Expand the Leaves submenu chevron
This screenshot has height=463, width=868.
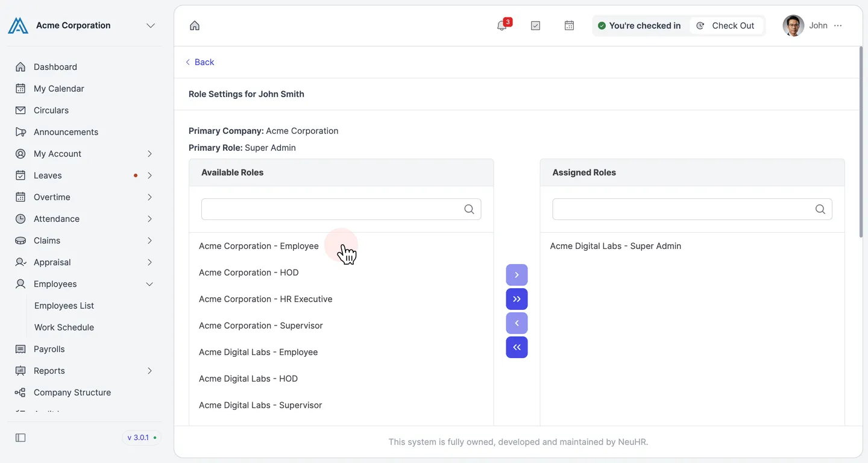pyautogui.click(x=149, y=175)
